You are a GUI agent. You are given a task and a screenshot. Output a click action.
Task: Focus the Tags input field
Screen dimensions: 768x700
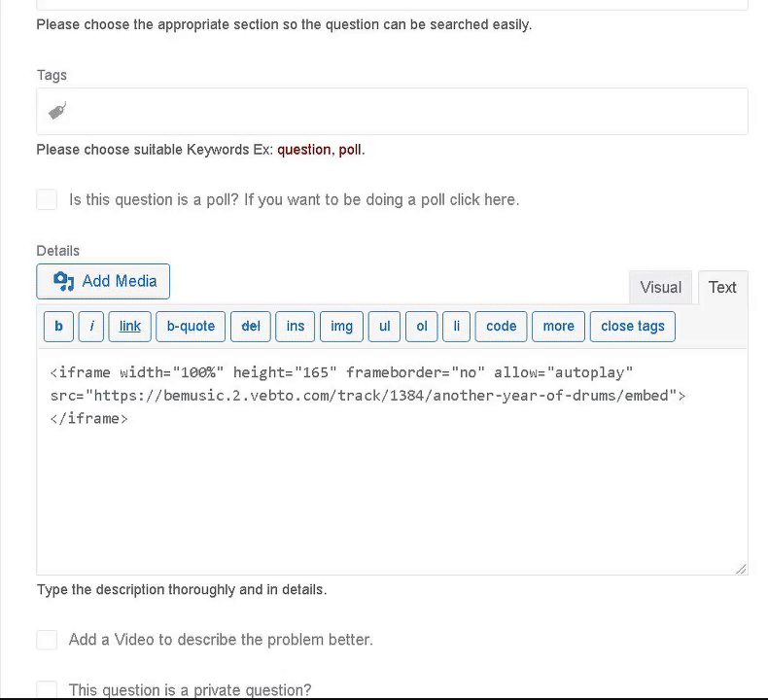pyautogui.click(x=392, y=112)
